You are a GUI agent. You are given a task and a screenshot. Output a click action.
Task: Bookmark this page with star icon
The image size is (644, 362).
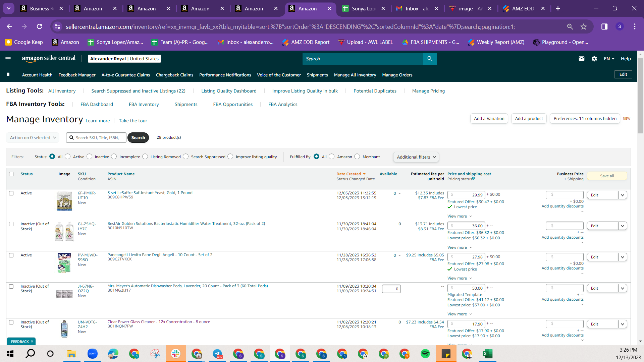tap(584, 26)
